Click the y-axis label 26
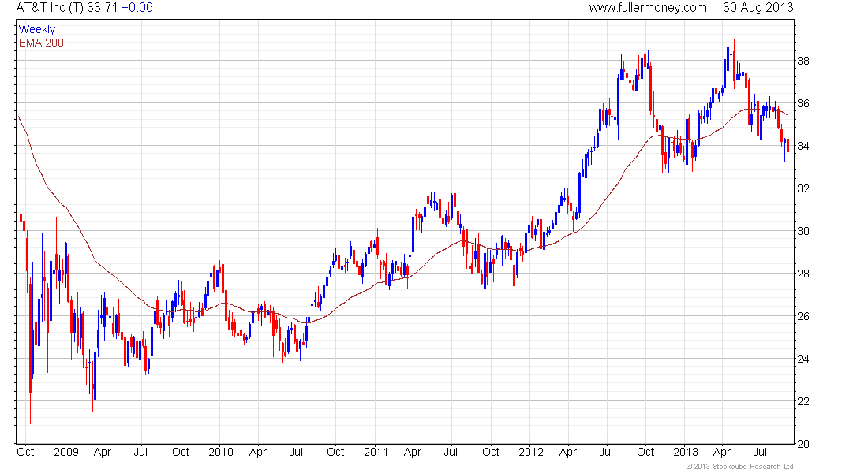 [x=803, y=316]
